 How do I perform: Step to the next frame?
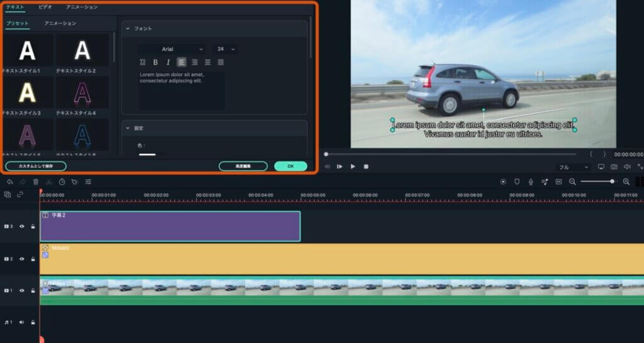click(340, 166)
